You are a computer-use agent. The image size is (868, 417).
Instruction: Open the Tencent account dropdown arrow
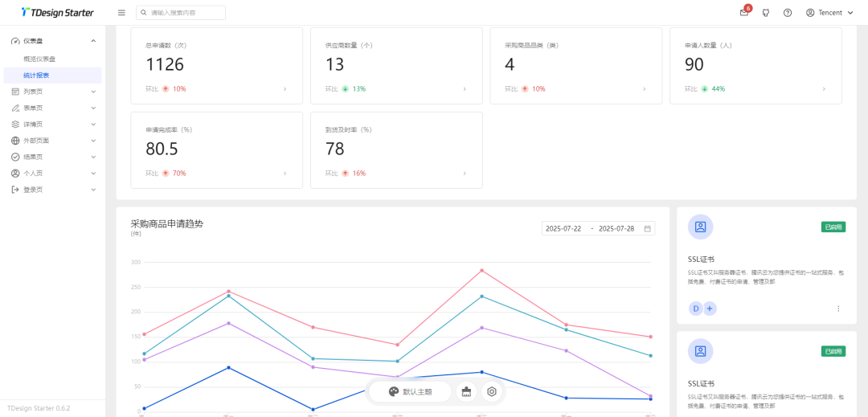pyautogui.click(x=850, y=13)
